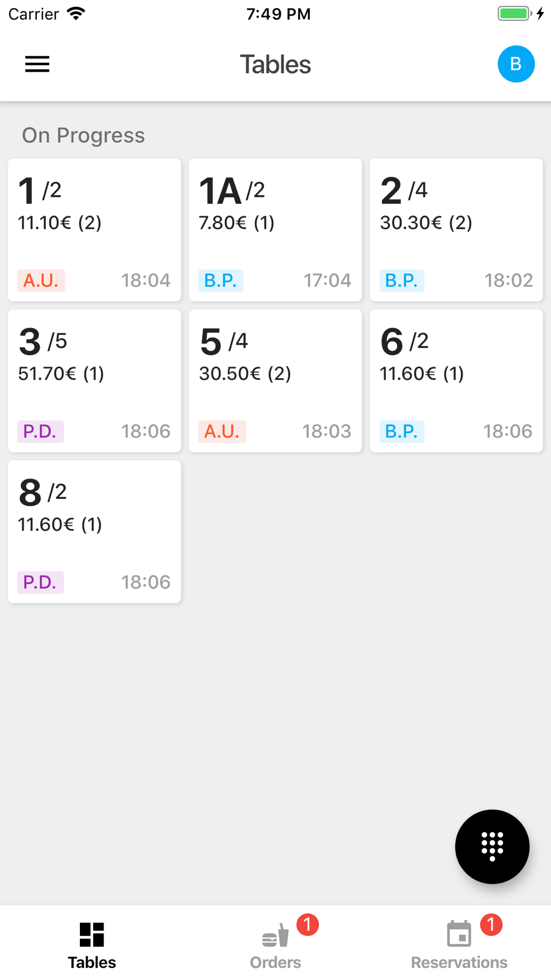Open table 8 card
This screenshot has height=980, width=551.
[x=95, y=532]
